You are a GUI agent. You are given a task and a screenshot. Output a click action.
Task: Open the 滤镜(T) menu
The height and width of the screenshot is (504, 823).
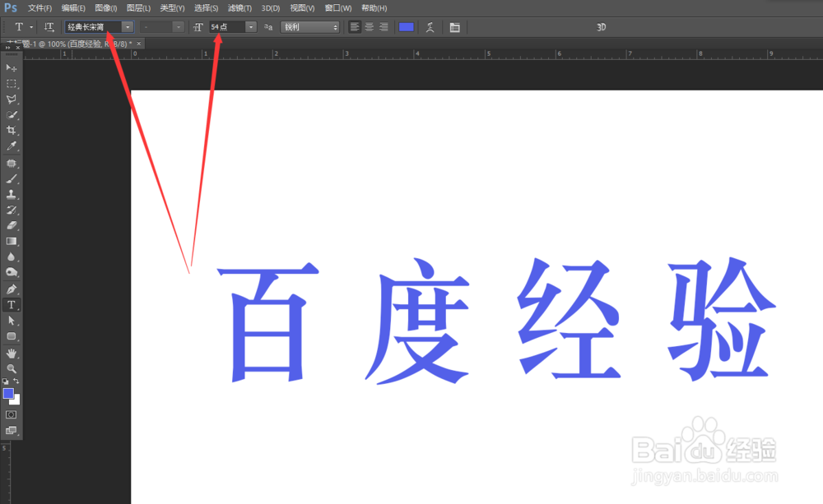click(239, 8)
